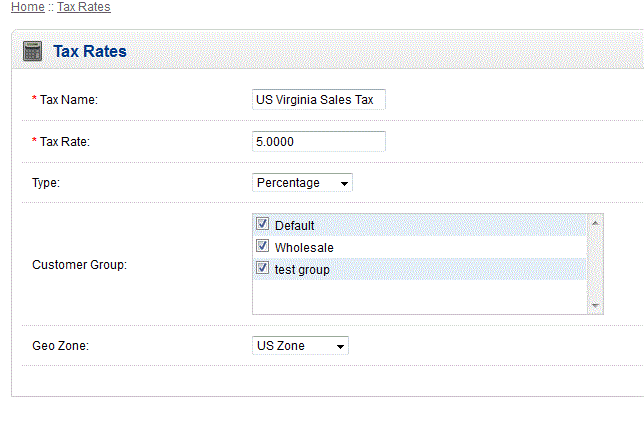Click the Tax Rates calculator icon
644x423 pixels.
[x=32, y=51]
